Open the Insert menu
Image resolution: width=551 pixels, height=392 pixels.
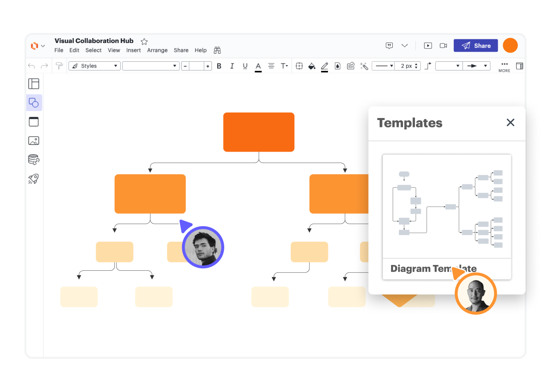(x=133, y=50)
